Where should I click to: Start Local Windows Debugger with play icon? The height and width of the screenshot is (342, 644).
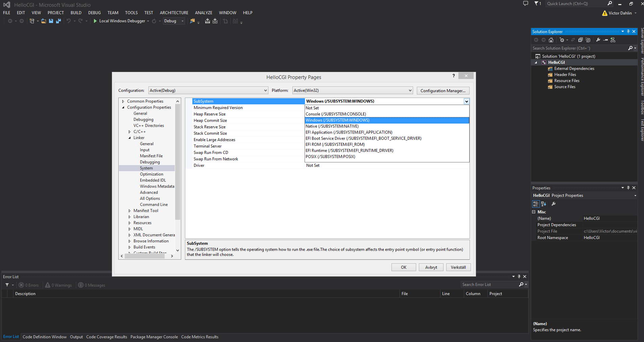coord(95,21)
